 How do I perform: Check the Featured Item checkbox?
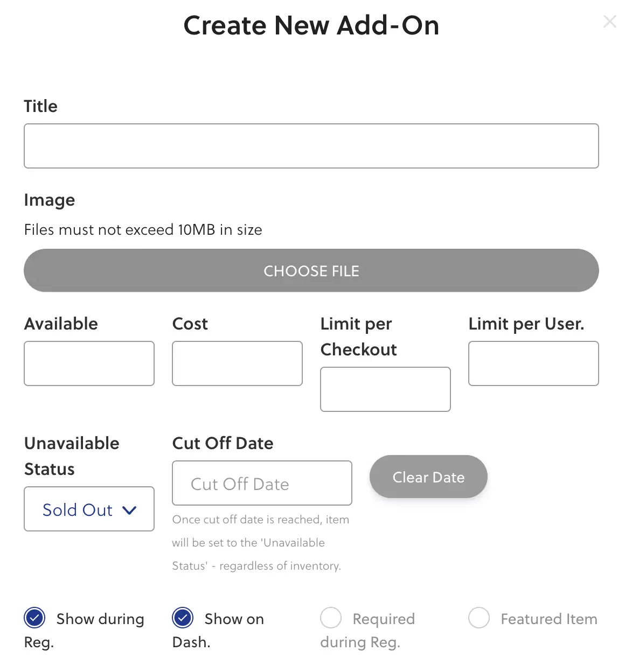[x=479, y=618]
